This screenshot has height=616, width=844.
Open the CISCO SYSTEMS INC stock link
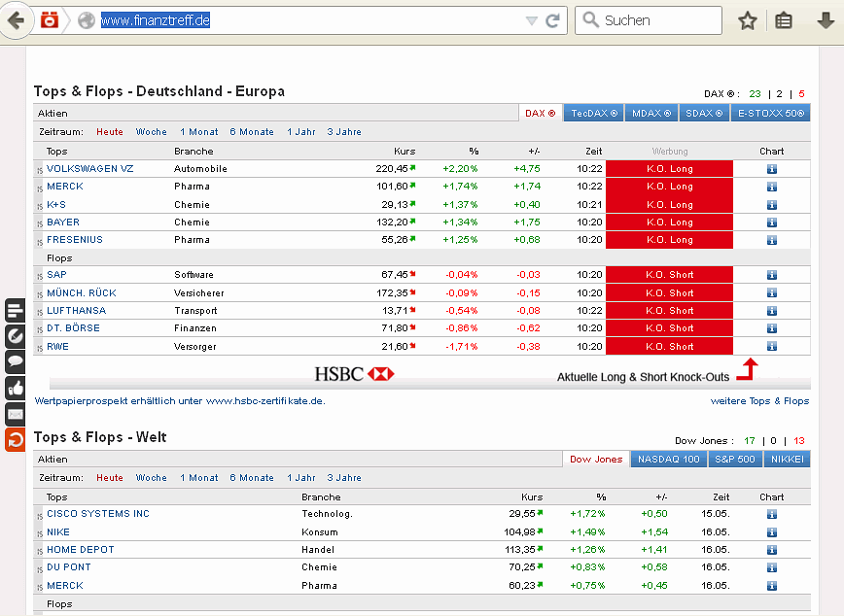[x=98, y=514]
